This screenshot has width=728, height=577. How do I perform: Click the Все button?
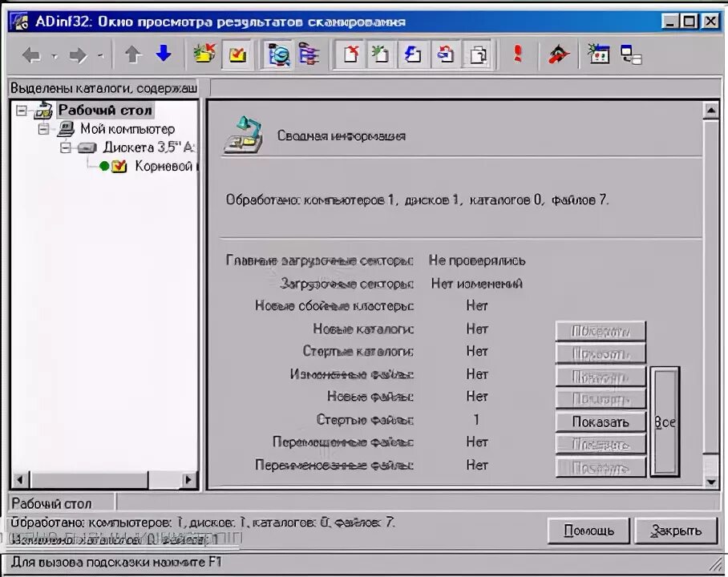click(x=665, y=422)
